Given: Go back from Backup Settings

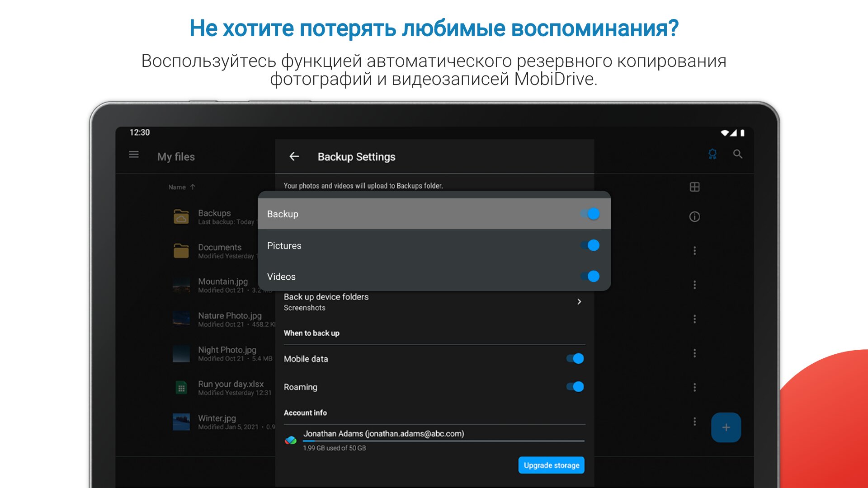Looking at the screenshot, I should coord(294,156).
